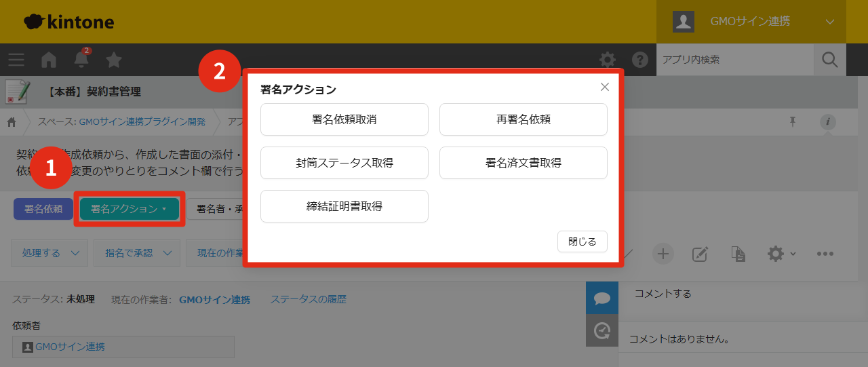This screenshot has height=367, width=868.
Task: Open record settings gear dropdown
Action: click(781, 254)
